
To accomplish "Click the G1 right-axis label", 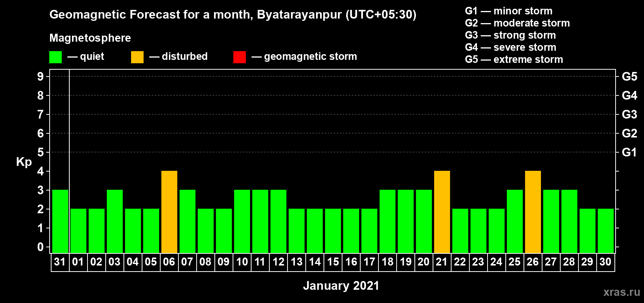I will [629, 152].
